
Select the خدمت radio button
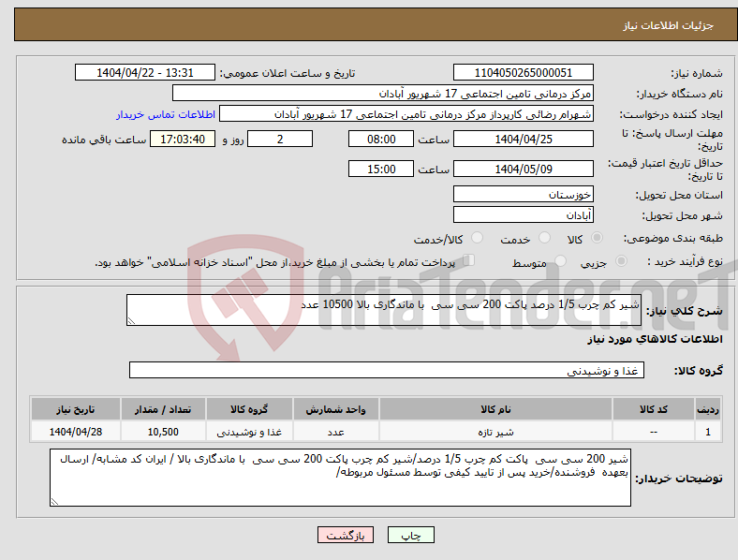[544, 238]
